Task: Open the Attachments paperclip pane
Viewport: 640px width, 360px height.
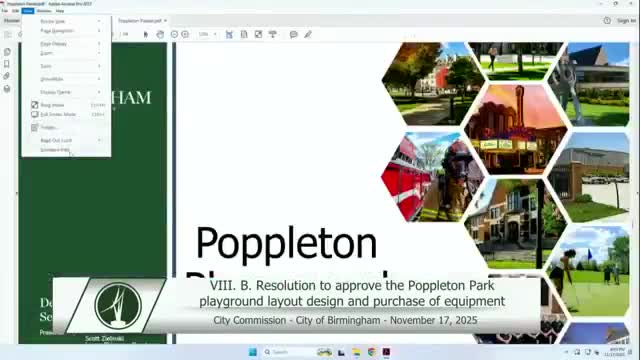Action: coord(7,76)
